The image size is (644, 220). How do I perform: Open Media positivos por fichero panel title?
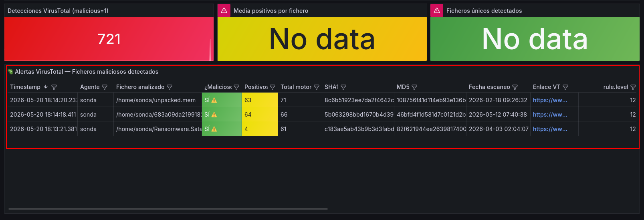(x=271, y=11)
